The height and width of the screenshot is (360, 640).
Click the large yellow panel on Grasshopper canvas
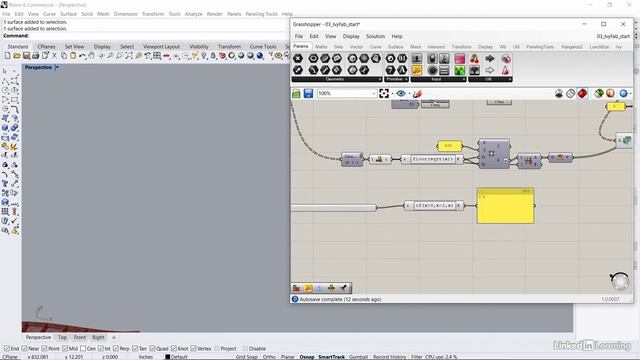click(505, 206)
